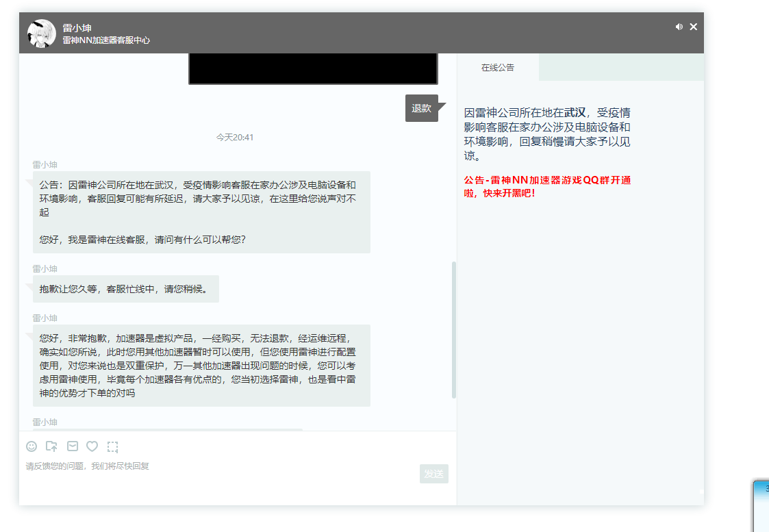Mute sound with the speaker icon
The height and width of the screenshot is (532, 769).
point(679,27)
